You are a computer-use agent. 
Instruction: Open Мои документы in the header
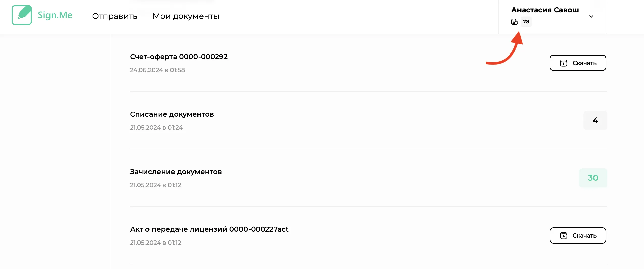click(186, 16)
